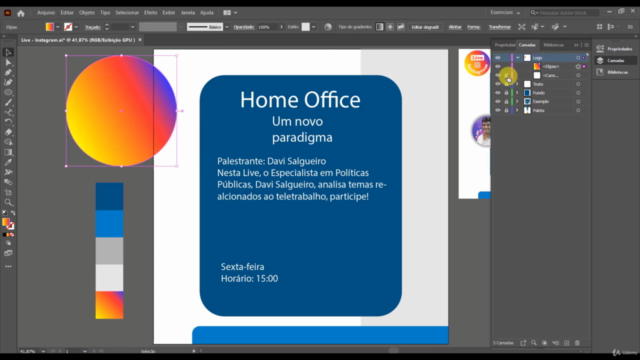
Task: Collapse the Logo layer chevron
Action: (x=518, y=58)
